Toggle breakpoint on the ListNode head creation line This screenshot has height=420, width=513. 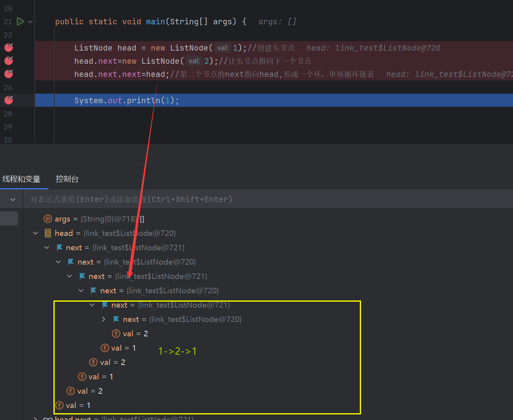[x=8, y=48]
